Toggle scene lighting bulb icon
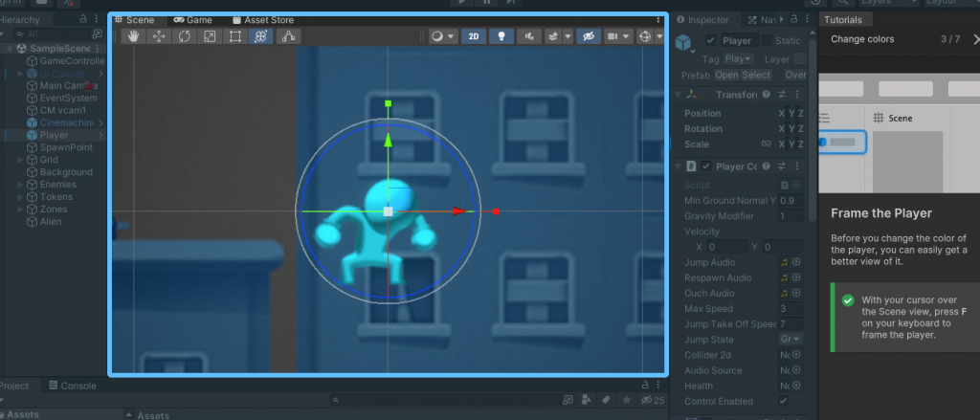The height and width of the screenshot is (420, 980). [501, 36]
